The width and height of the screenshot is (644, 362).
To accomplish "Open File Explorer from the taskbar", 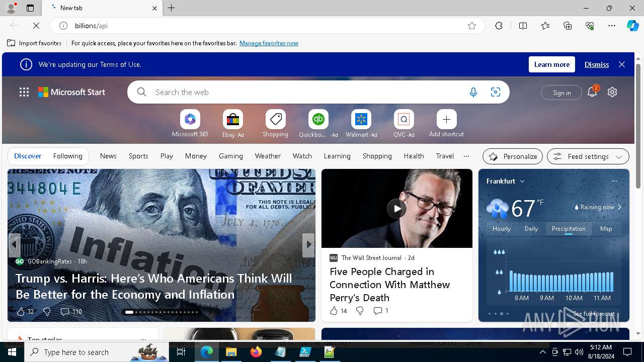I will [x=231, y=352].
